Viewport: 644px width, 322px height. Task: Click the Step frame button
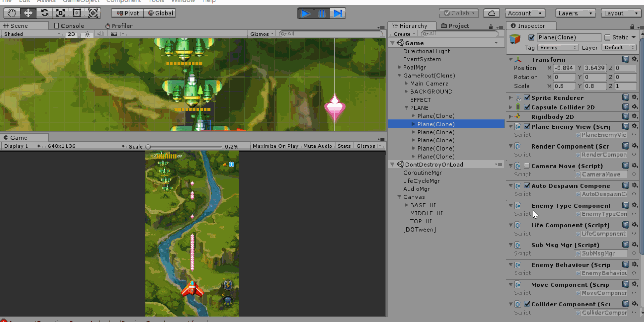(x=338, y=13)
